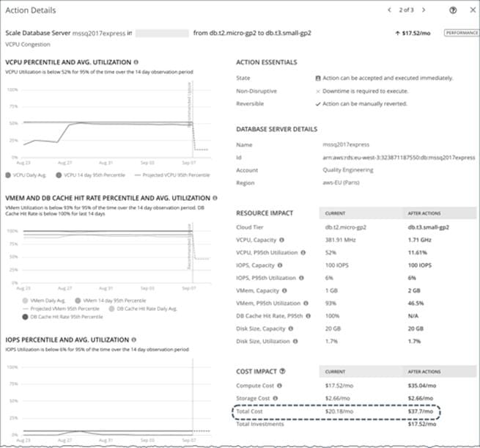The height and width of the screenshot is (448, 480).
Task: Click current Compute Cost $17.52/mo
Action: (339, 386)
